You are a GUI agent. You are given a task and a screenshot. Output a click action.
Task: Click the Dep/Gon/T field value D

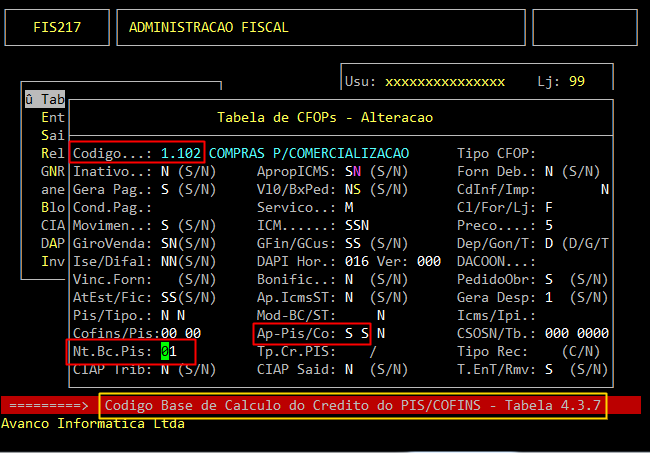click(549, 243)
